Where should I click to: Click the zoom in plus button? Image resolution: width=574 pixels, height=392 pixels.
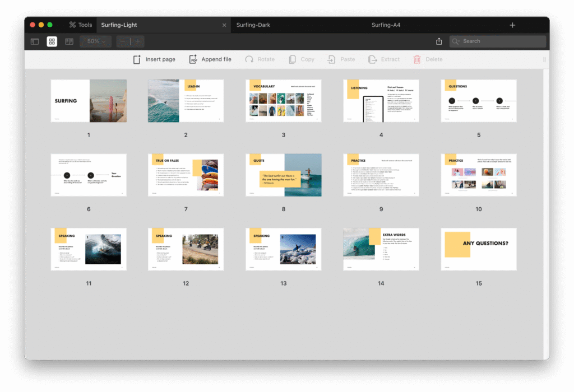point(137,41)
